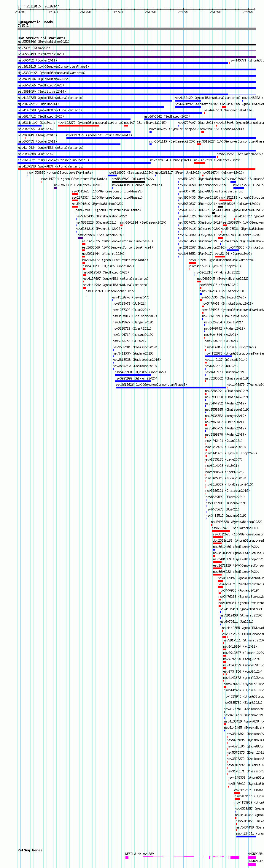Open variant nsv5491931 (ByrskaBishop2022)
264x868 pixels.
(x=140, y=372)
